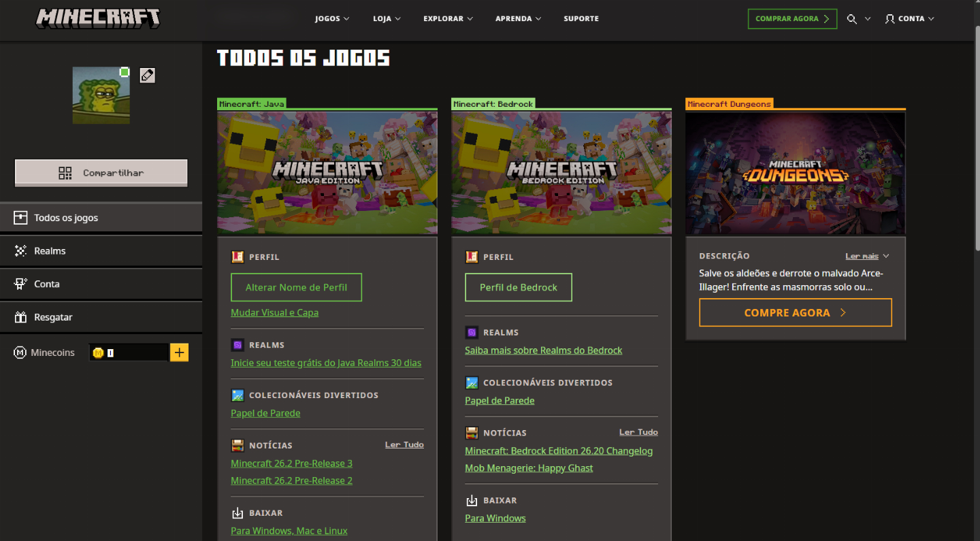
Task: Click the Perfil de Bedrock button
Action: pyautogui.click(x=519, y=287)
